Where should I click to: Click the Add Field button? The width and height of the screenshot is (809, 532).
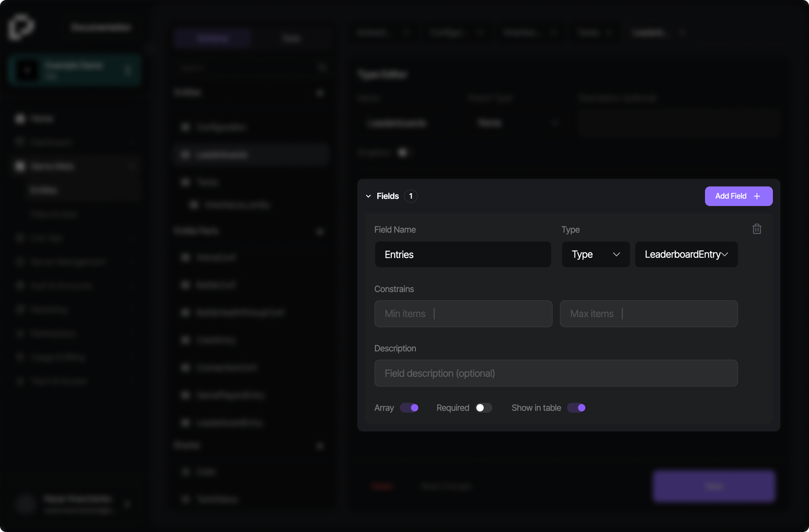tap(738, 196)
